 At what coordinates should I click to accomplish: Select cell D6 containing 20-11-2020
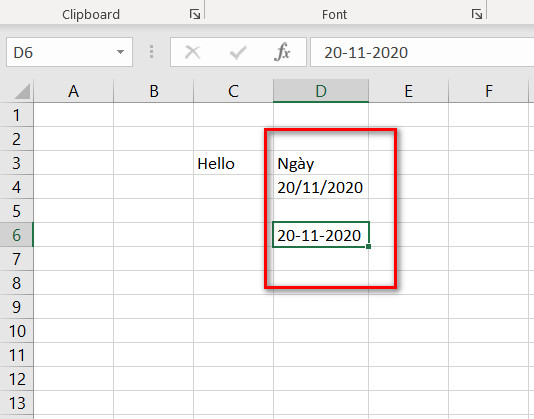321,235
